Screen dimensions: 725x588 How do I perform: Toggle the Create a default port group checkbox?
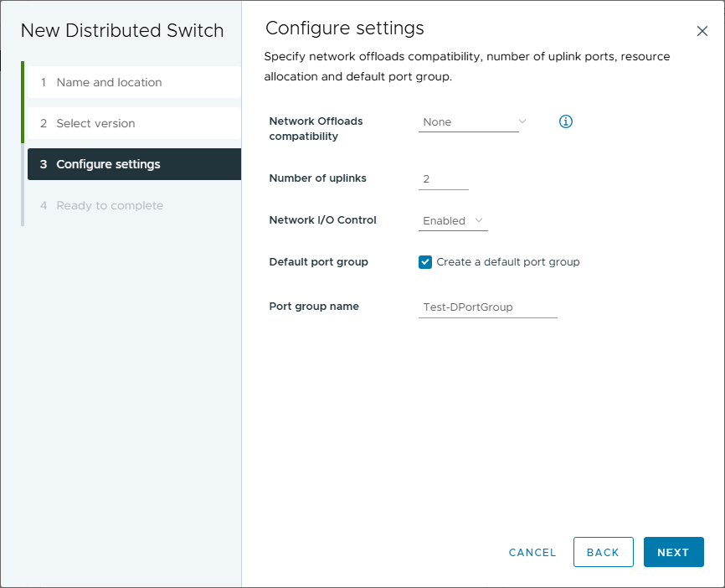(425, 262)
